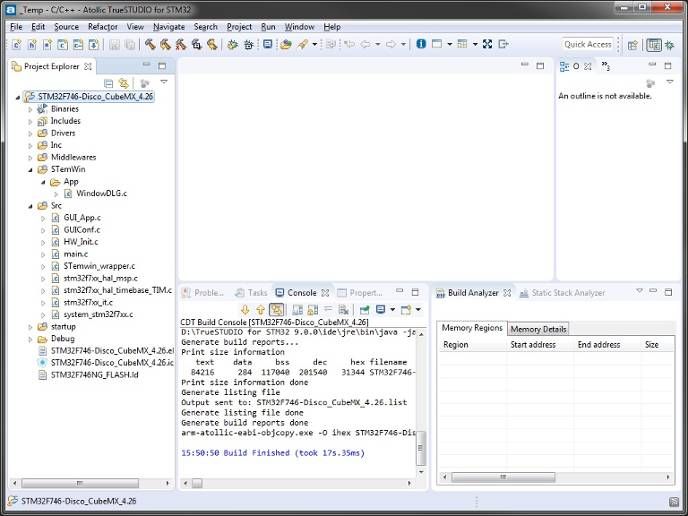Viewport: 688px width, 516px height.
Task: Switch to the Problems tab
Action: click(x=204, y=293)
